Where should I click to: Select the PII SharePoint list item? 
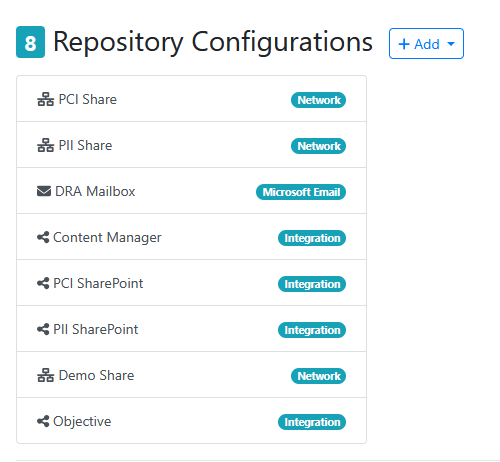(x=191, y=329)
